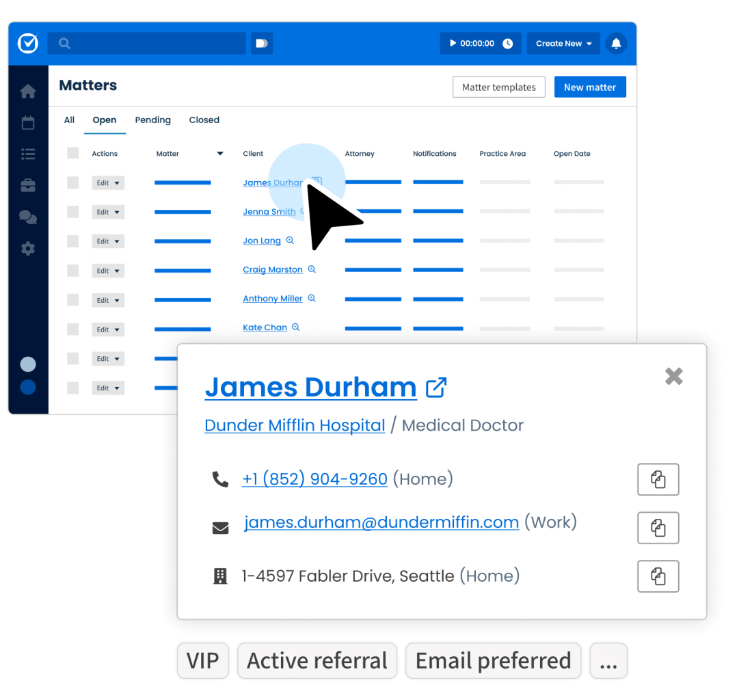Preview Anthony Miller contact magnifier icon
The height and width of the screenshot is (700, 752).
click(312, 298)
